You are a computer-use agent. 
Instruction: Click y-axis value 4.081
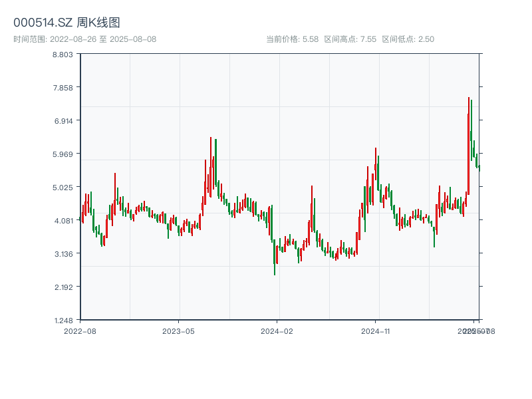(x=63, y=221)
